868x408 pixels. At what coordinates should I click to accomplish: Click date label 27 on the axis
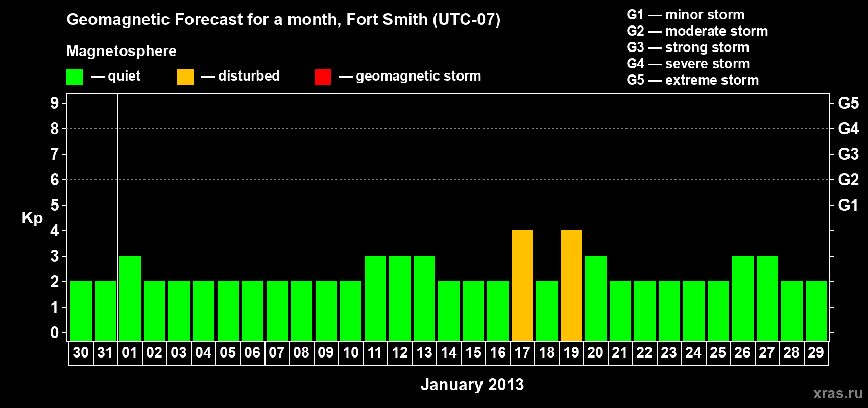pos(767,352)
